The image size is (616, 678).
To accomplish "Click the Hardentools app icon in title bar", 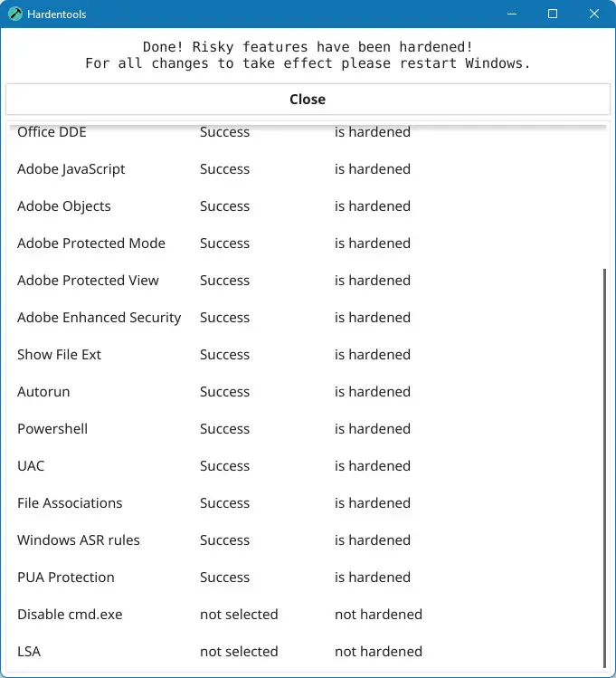I will [15, 14].
